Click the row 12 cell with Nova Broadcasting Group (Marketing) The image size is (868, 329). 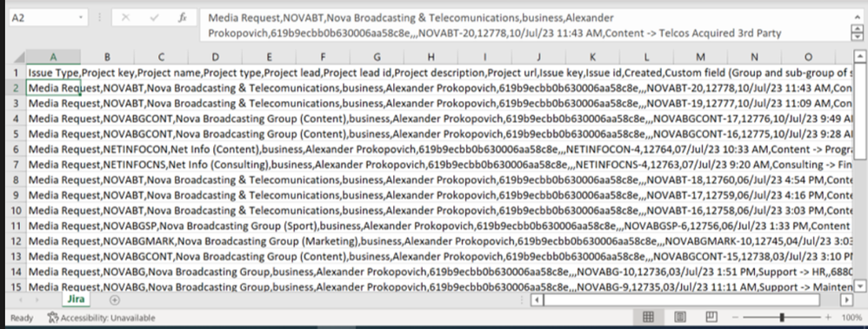tap(439, 241)
